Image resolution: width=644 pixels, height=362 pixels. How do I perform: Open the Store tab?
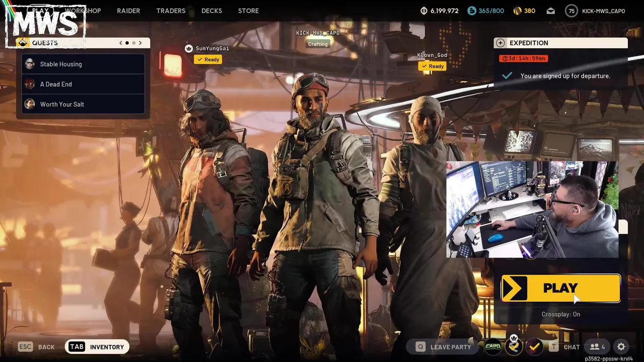(x=249, y=11)
